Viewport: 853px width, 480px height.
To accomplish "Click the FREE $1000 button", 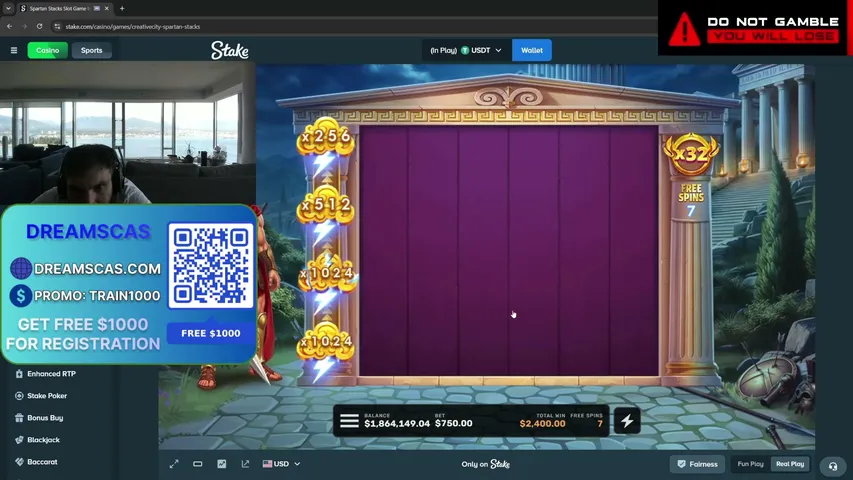I will coord(211,333).
